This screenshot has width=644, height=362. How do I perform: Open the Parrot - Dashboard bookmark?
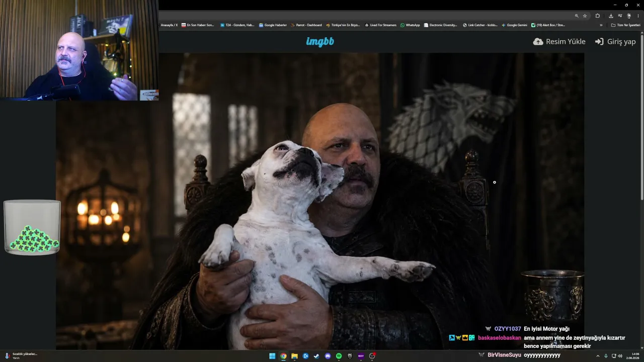tap(306, 25)
